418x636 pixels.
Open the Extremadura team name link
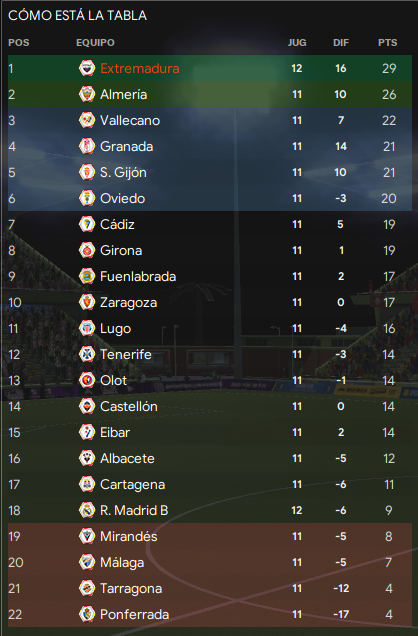[x=140, y=68]
